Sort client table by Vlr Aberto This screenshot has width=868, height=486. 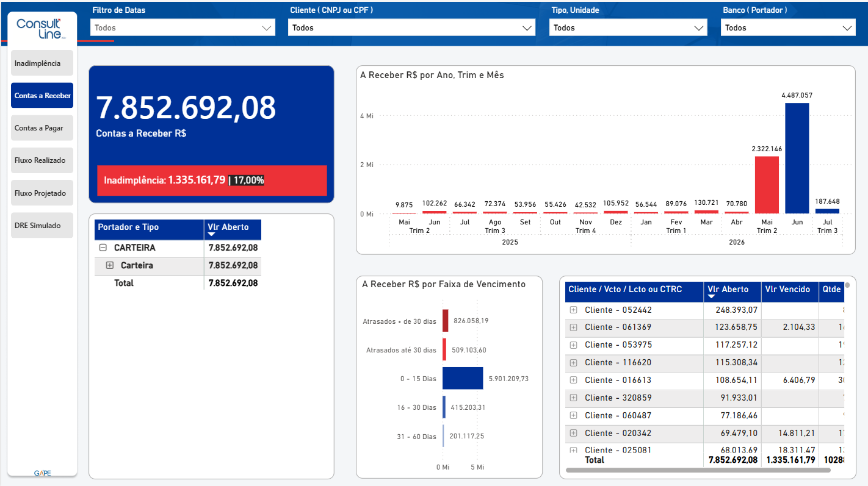[x=732, y=291]
